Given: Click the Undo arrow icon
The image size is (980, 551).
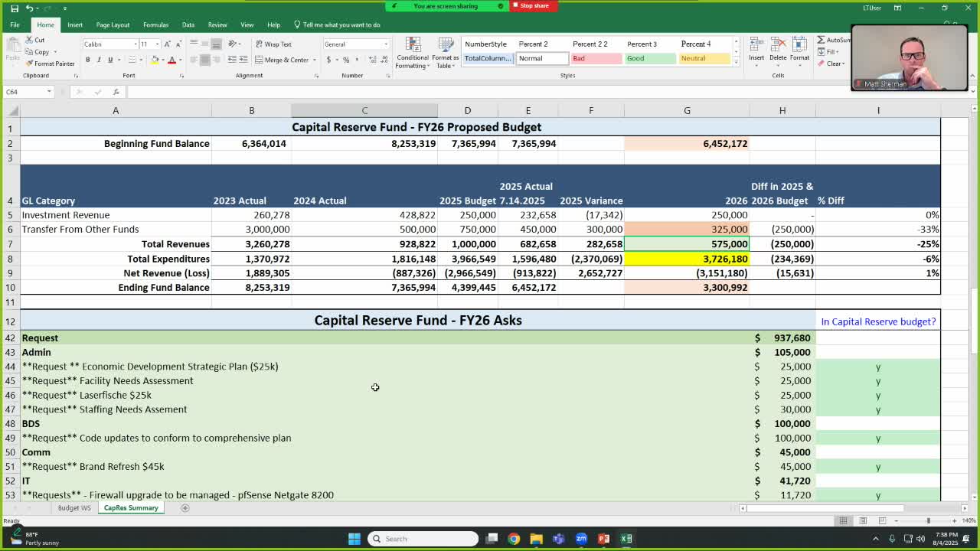Looking at the screenshot, I should pos(29,8).
